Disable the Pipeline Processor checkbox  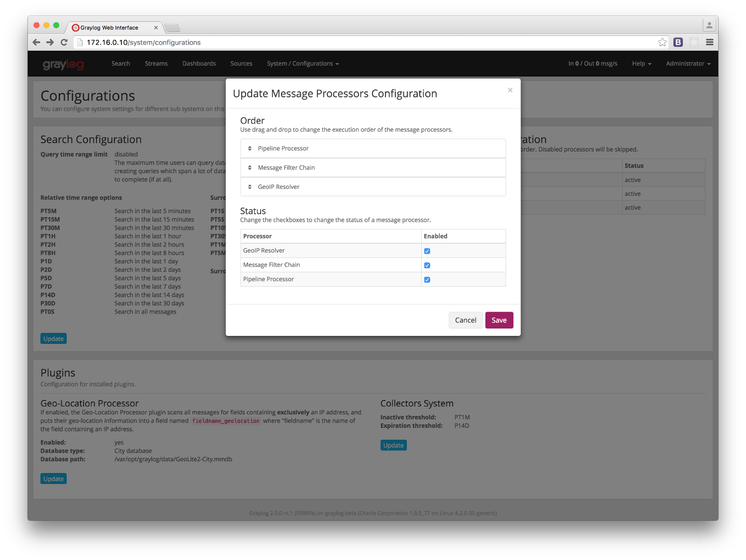(x=427, y=280)
